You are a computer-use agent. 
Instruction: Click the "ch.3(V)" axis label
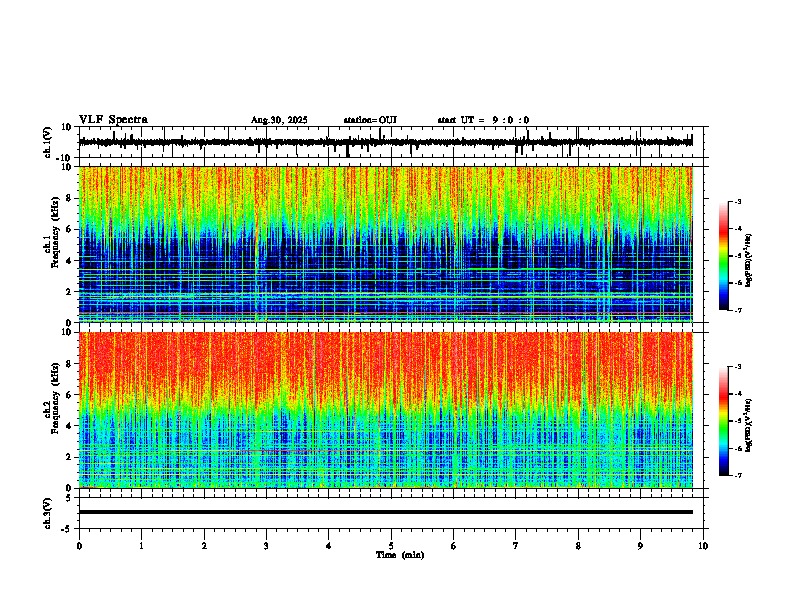point(48,513)
